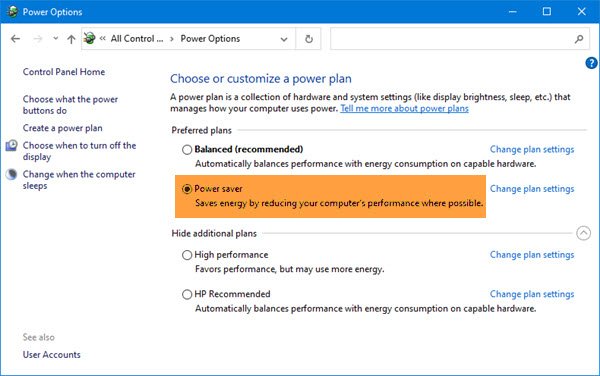Select the High performance radio button
This screenshot has height=376, width=600.
(187, 255)
